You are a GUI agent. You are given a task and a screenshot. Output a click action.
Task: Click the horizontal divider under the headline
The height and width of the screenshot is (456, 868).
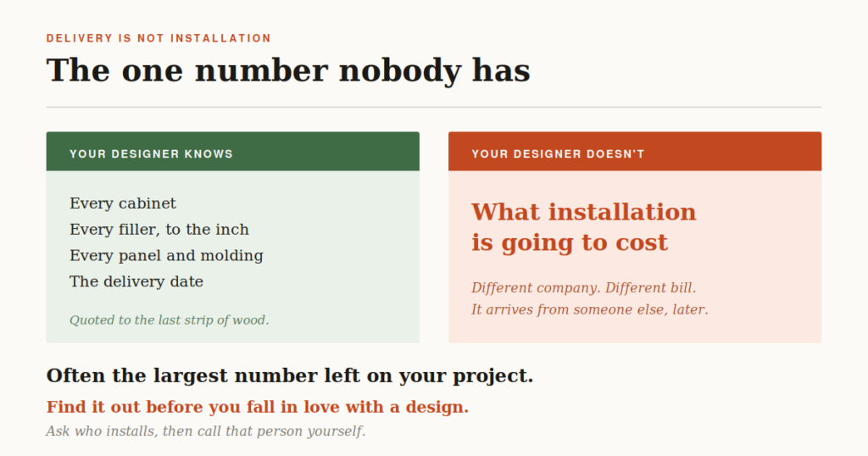click(x=434, y=107)
